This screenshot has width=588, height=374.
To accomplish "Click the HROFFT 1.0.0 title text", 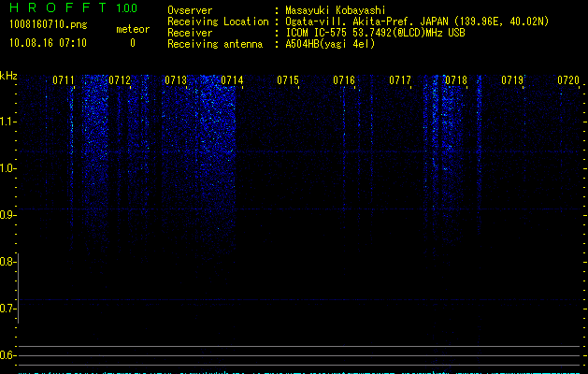I will tap(73, 7).
